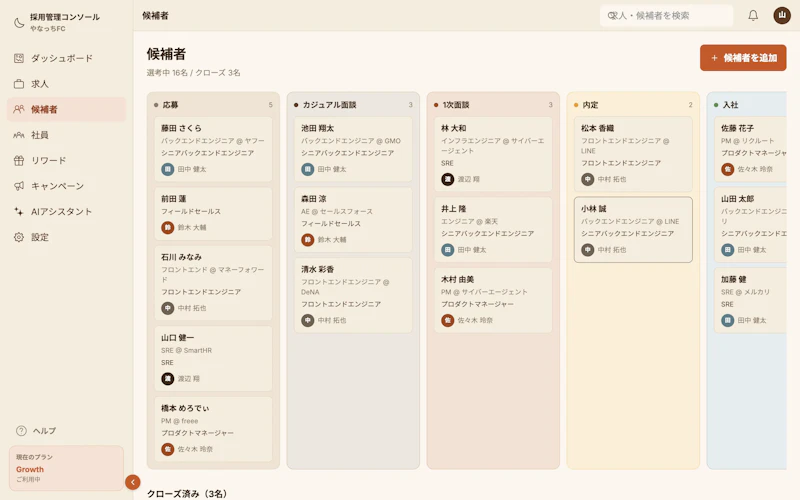Open the Growth plan card

point(66,468)
